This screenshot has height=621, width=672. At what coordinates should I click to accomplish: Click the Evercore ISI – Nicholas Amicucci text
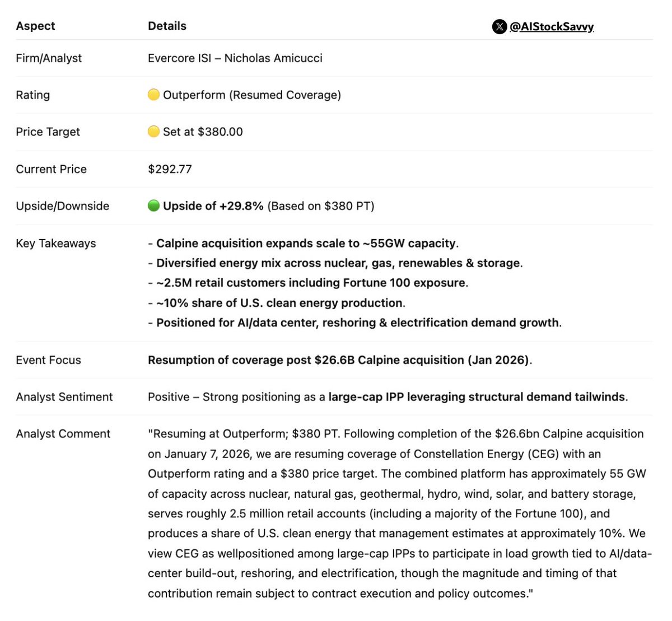click(235, 58)
